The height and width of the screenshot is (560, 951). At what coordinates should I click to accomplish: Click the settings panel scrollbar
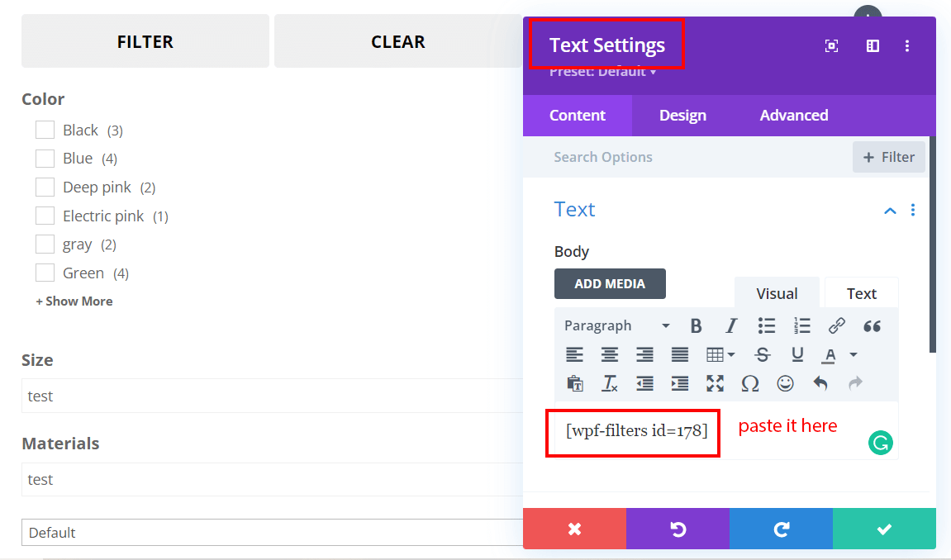coord(933,244)
